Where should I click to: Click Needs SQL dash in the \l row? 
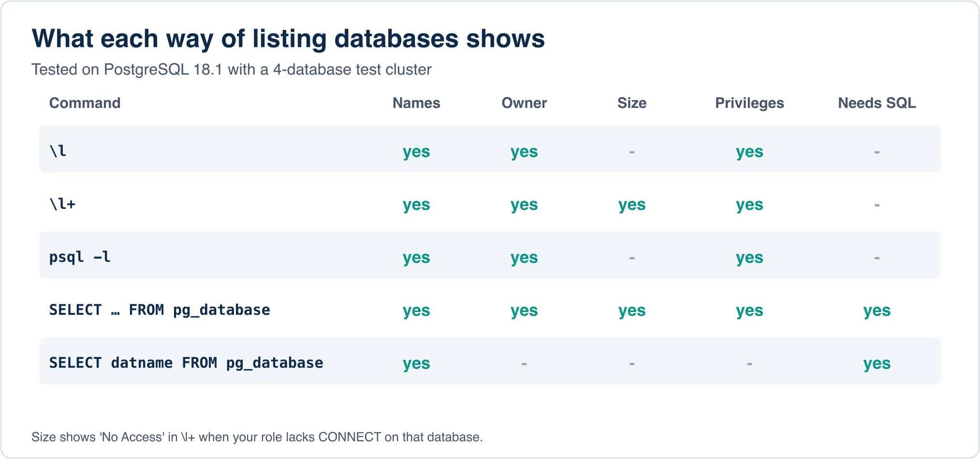tap(877, 152)
